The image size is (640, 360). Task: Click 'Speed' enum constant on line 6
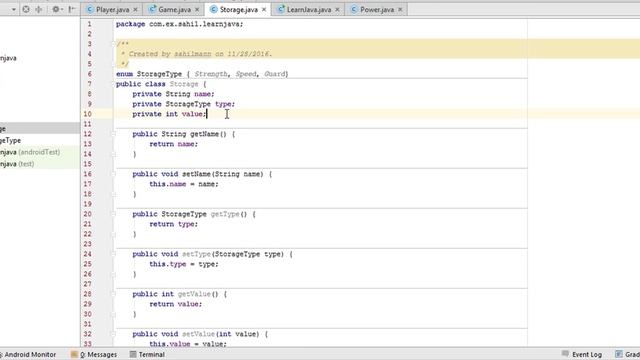click(246, 74)
